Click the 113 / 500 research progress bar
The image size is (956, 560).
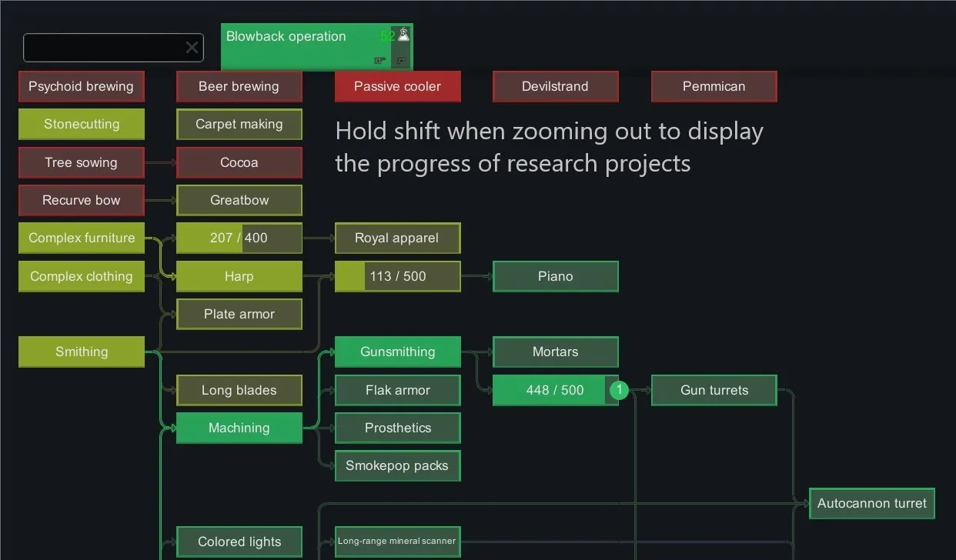coord(397,276)
